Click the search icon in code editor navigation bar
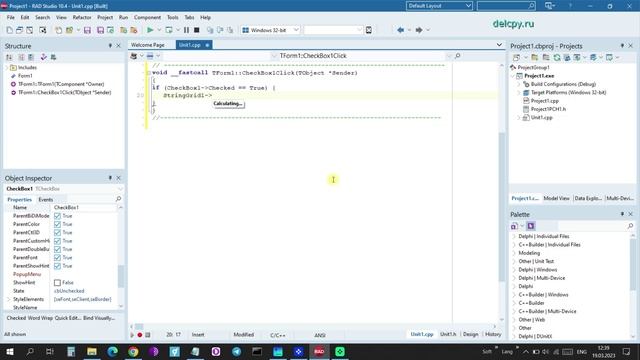The image size is (640, 360). click(x=458, y=56)
